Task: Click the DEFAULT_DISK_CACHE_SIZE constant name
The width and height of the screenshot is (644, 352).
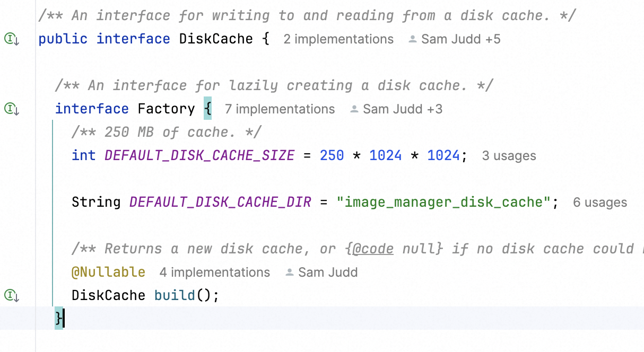Action: click(199, 156)
